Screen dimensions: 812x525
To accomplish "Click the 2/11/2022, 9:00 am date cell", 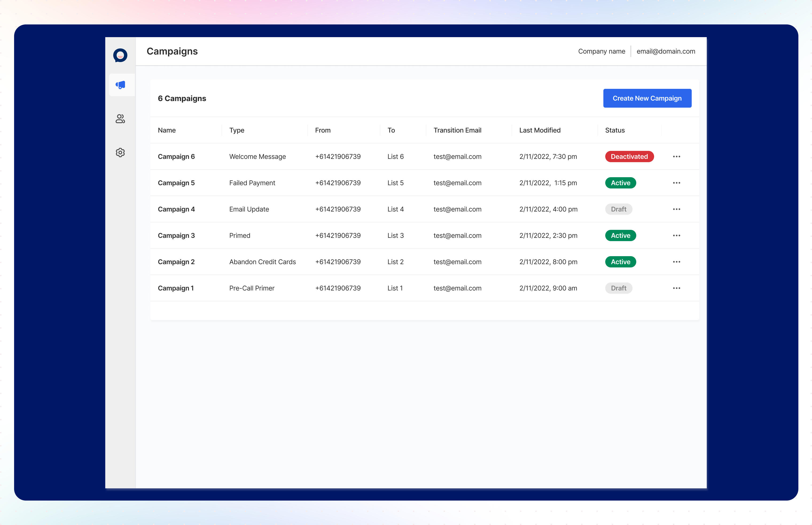I will point(548,288).
